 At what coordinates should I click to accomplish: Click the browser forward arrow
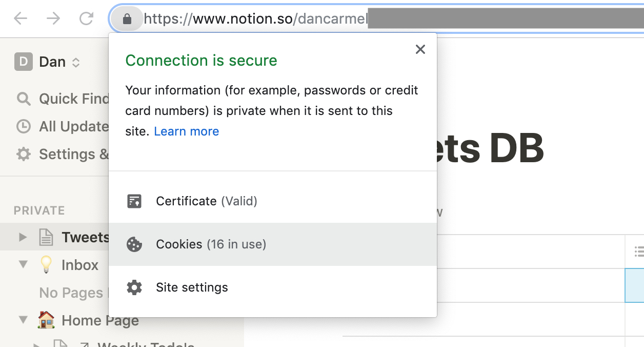click(53, 19)
